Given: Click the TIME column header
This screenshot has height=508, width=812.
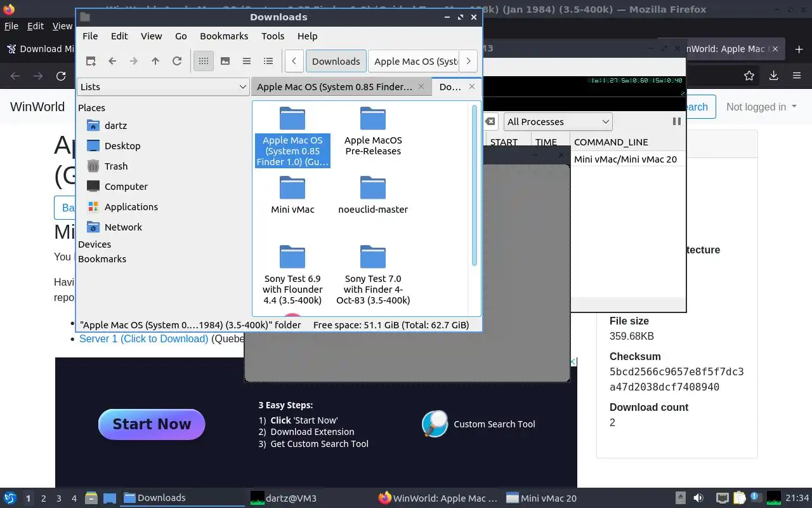Looking at the screenshot, I should coord(546,142).
